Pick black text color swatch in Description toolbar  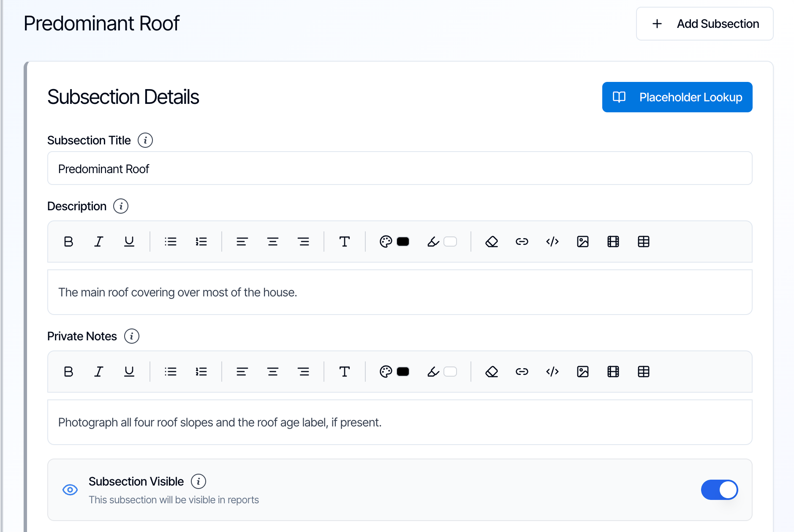403,242
